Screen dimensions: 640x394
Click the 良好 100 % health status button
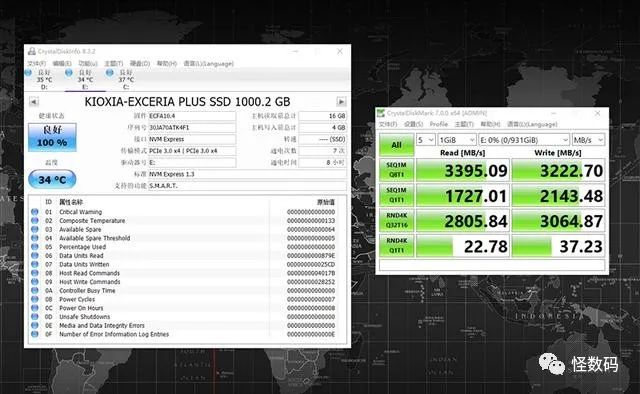click(52, 137)
